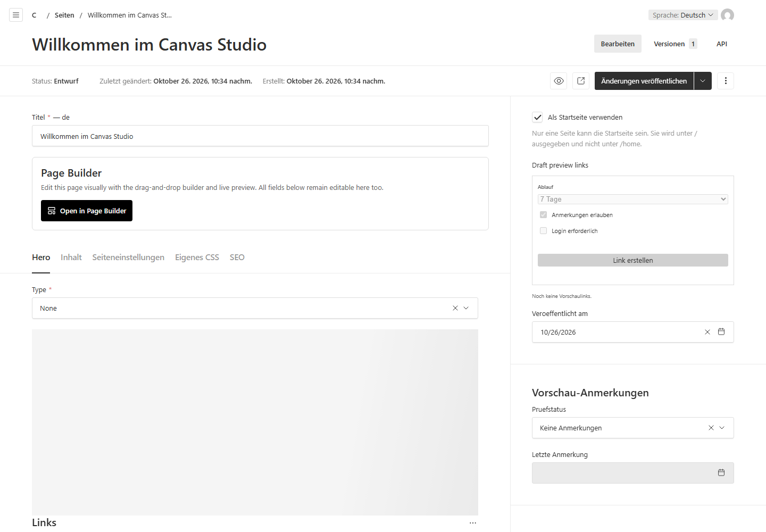Open the three-dot more actions menu
Viewport: 766px width, 532px height.
coord(726,81)
